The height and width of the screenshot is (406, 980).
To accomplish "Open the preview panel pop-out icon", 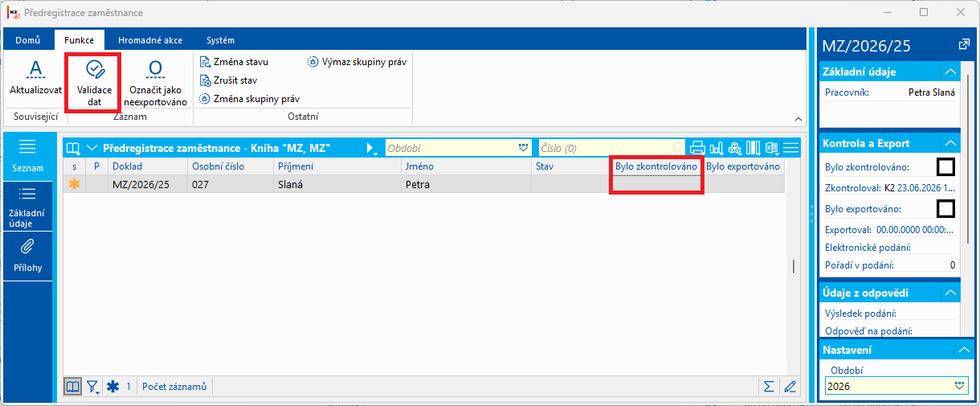I will tap(964, 45).
